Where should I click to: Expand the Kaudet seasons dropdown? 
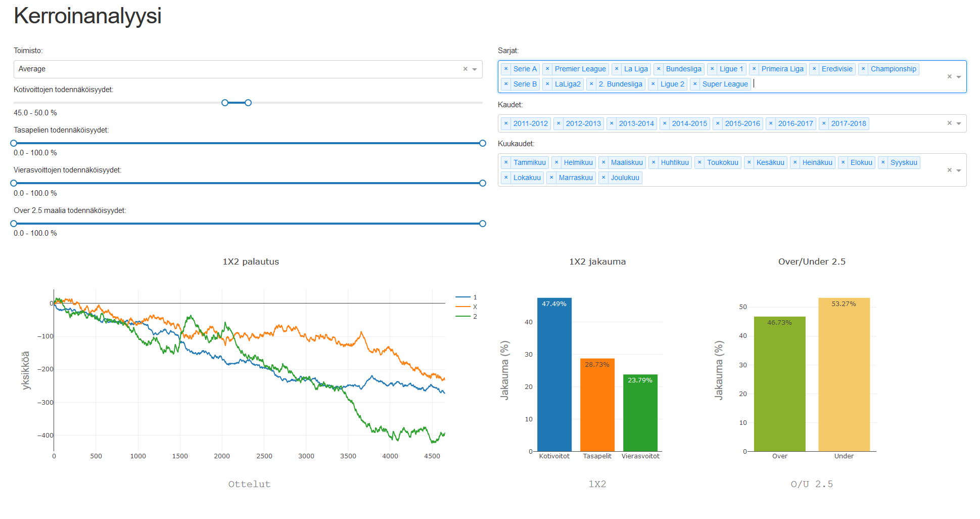(959, 123)
